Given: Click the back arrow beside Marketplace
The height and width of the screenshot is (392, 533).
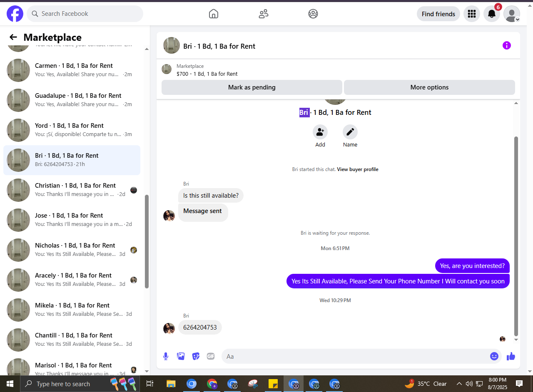Looking at the screenshot, I should [x=13, y=37].
